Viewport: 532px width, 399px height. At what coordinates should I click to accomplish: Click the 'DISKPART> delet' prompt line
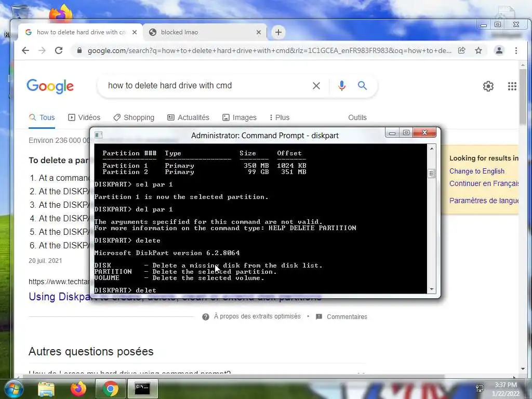coord(125,290)
